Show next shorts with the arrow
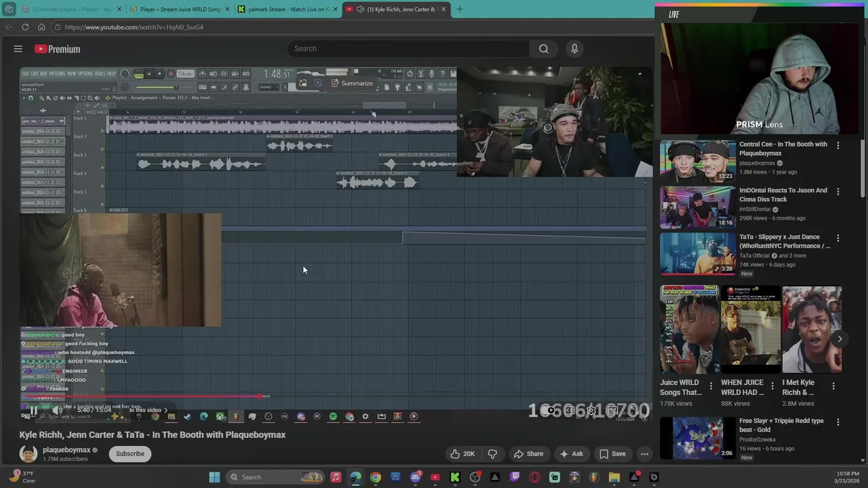The image size is (868, 488). (x=840, y=339)
